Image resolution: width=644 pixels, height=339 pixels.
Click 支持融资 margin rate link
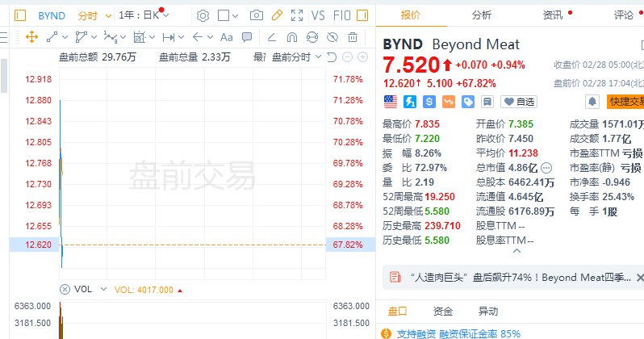(458, 333)
